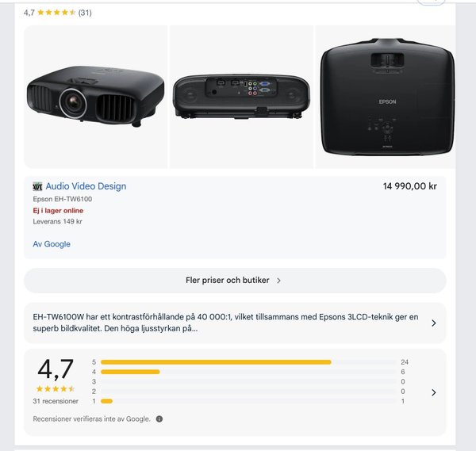
Task: Select the 1-star rating bar
Action: click(x=248, y=401)
